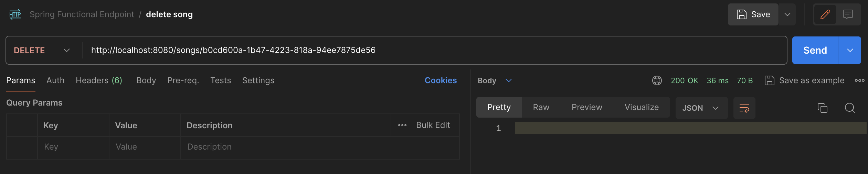Open the Save options dropdown arrow
Screen dimensions: 868x174
pos(787,14)
